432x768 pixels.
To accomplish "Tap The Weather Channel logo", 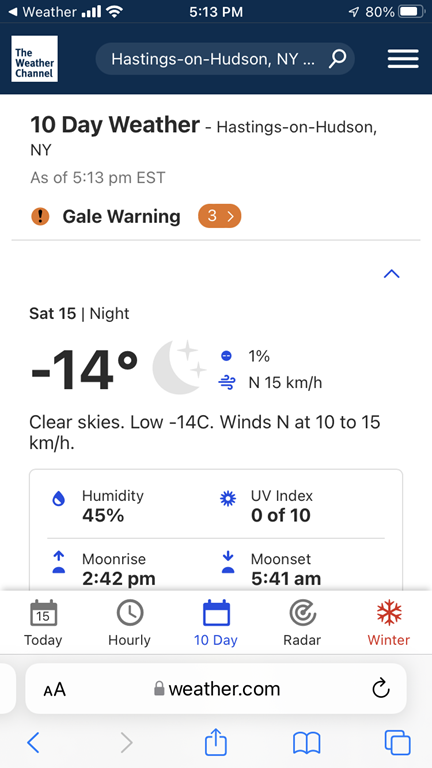I will 34,59.
